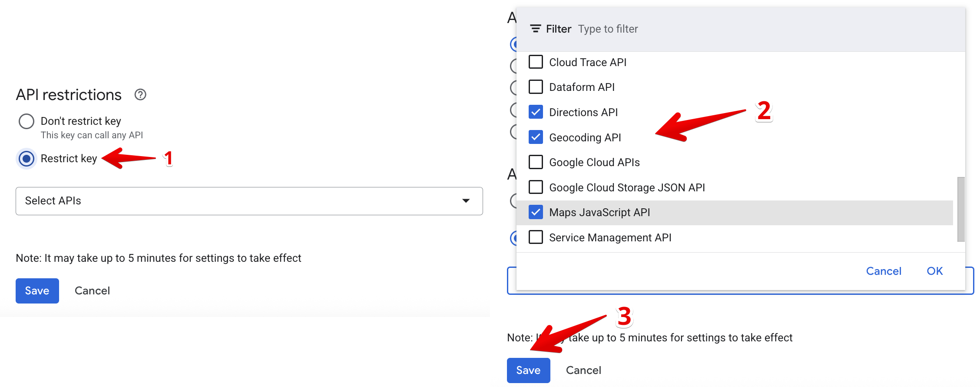Click the Google Cloud APIs label

tap(594, 162)
